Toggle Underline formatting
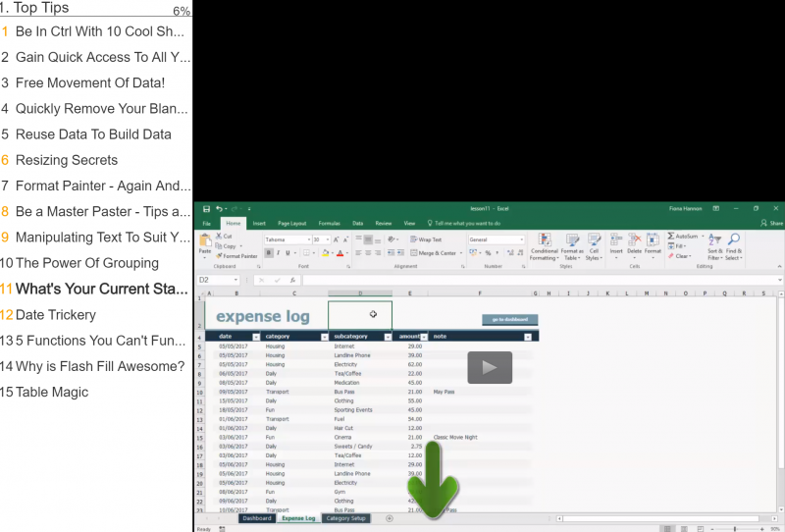Screen dimensions: 785x532 (x=288, y=253)
